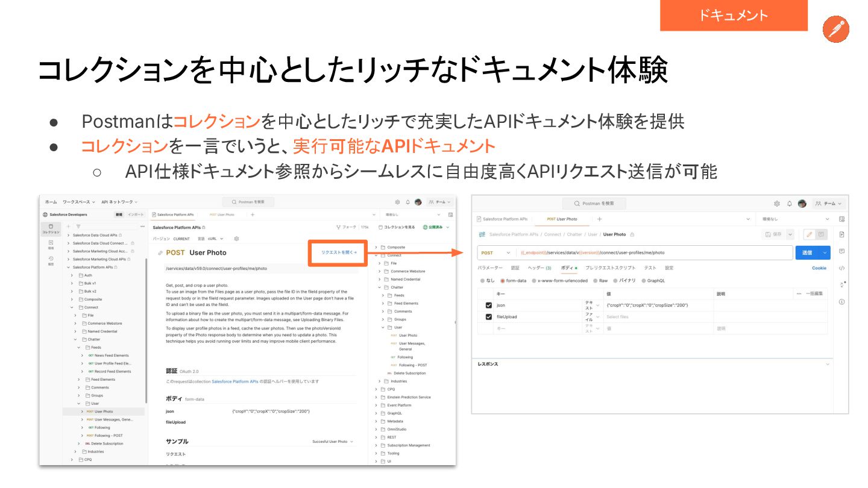The height and width of the screenshot is (488, 868).
Task: Click the リクエストを開く link
Action: (339, 252)
